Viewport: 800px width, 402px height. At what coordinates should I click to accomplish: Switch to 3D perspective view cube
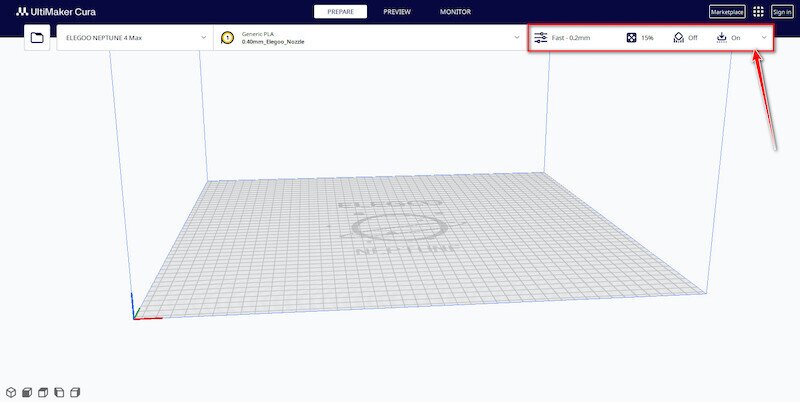11,392
